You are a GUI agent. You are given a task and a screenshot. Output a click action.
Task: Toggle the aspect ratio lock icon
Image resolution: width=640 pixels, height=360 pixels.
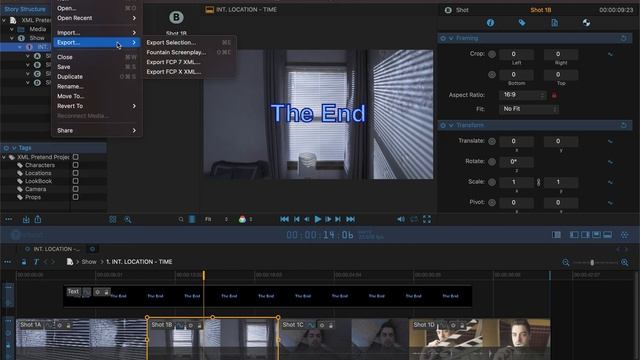[x=554, y=95]
